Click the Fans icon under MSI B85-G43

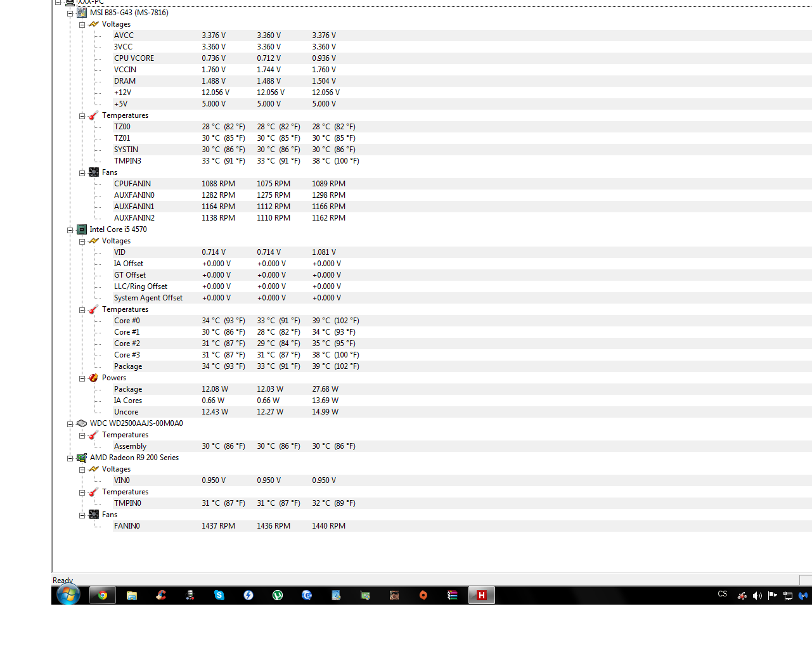pyautogui.click(x=94, y=172)
